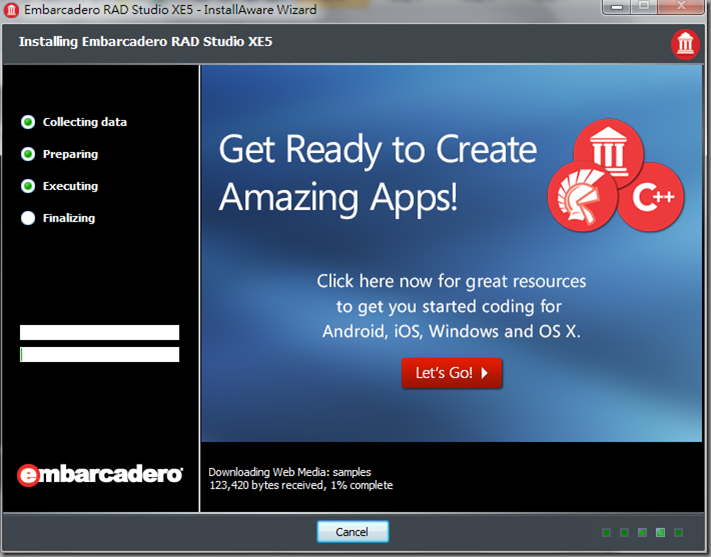Viewport: 711px width, 557px height.
Task: Click the Collecting data step indicator
Action: click(28, 122)
